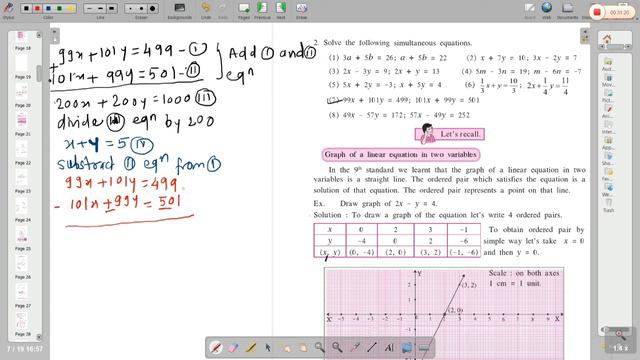The height and width of the screenshot is (360, 640).
Task: Select the Highlighter tool
Action: tap(251, 347)
